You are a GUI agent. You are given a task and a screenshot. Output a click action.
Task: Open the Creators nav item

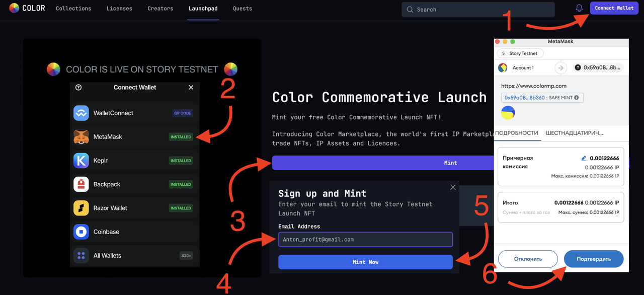160,9
